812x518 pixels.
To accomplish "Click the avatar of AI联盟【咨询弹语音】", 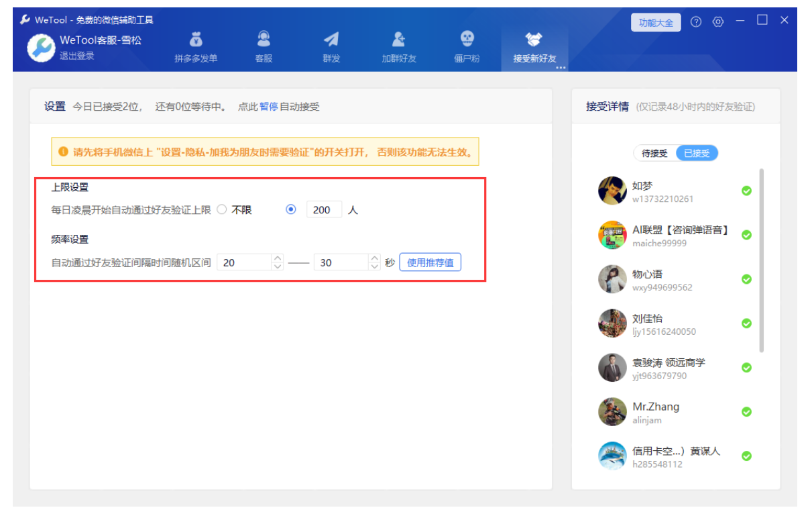I will pyautogui.click(x=612, y=235).
